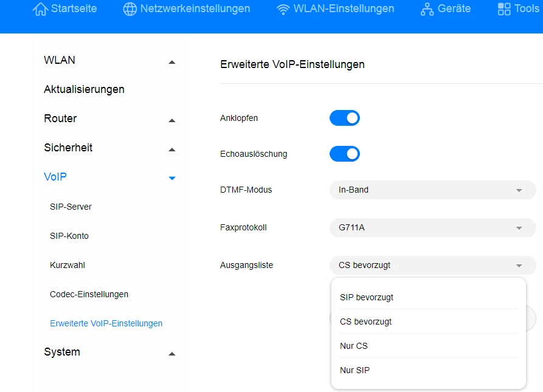Image resolution: width=543 pixels, height=392 pixels.
Task: Expand the WLAN sidebar section arrow
Action: [x=172, y=61]
